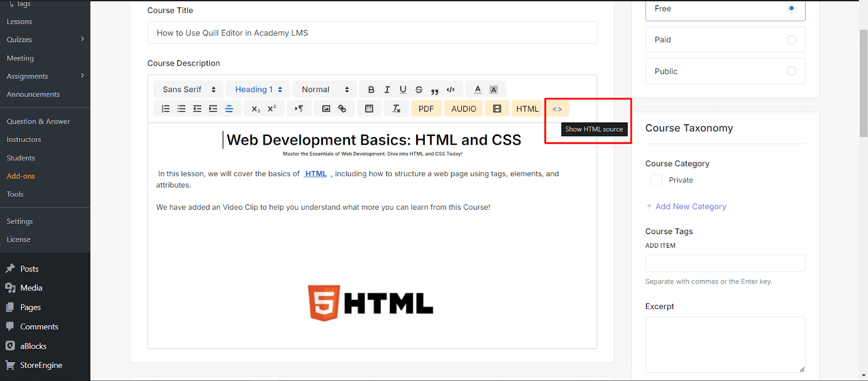Open the HTML link in the description
This screenshot has height=381, width=868.
coord(316,174)
